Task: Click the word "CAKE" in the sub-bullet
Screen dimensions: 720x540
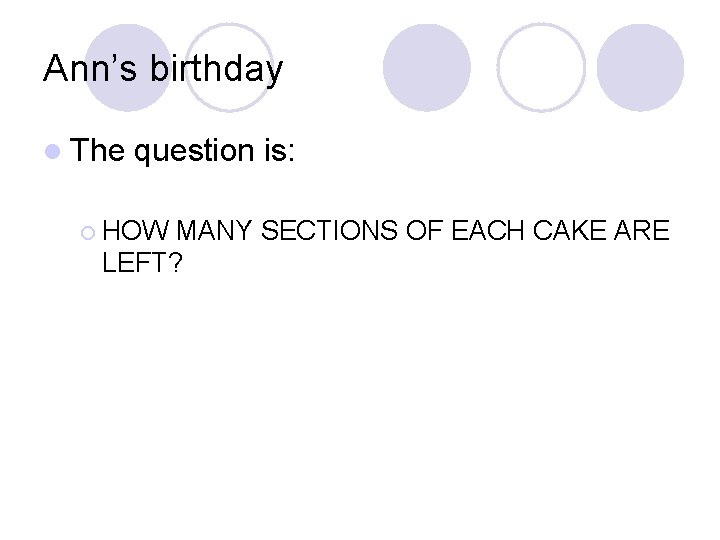Action: pyautogui.click(x=569, y=230)
